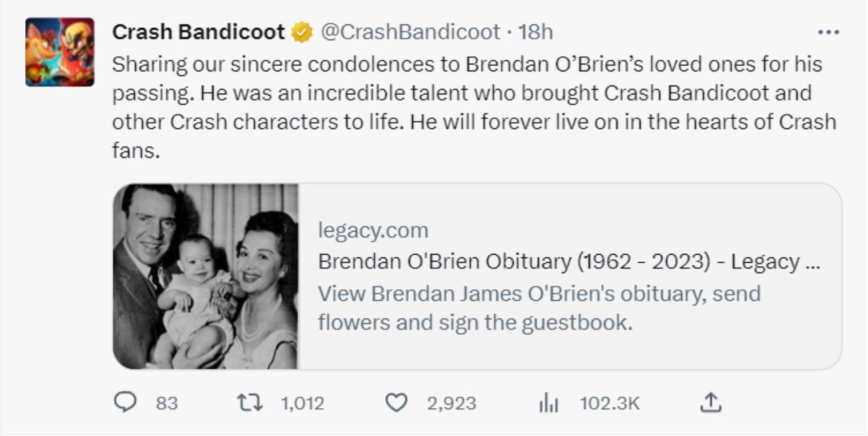Click the 18h timestamp
This screenshot has height=436, width=868.
535,32
